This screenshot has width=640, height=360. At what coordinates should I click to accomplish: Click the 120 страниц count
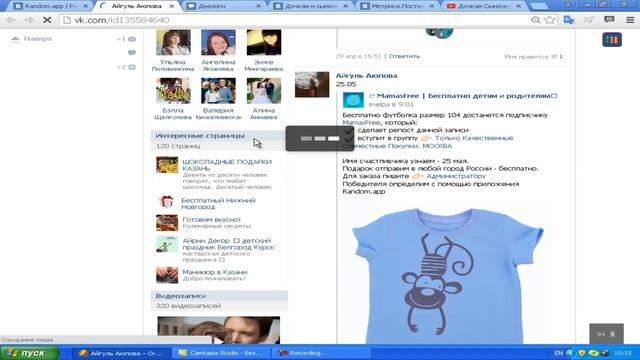click(178, 146)
